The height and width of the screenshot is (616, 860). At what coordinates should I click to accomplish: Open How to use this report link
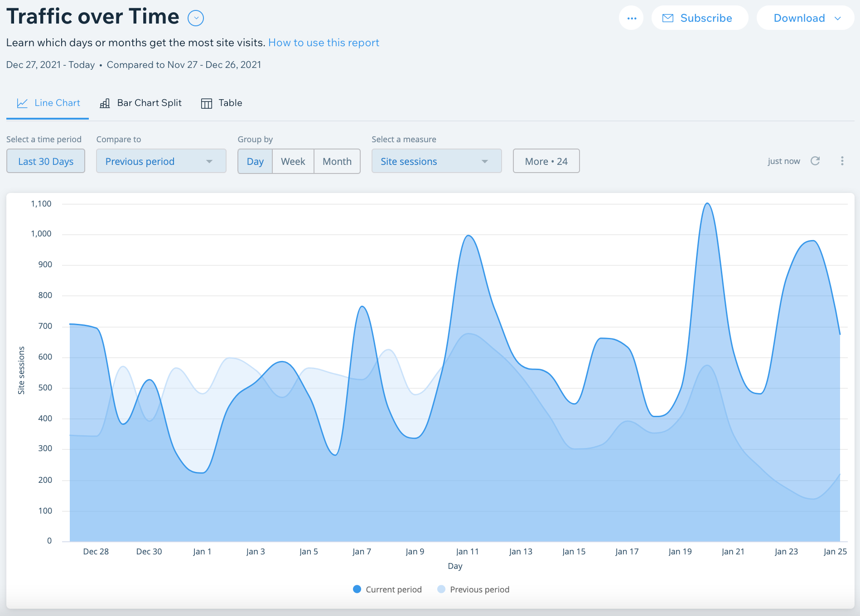[x=324, y=43]
